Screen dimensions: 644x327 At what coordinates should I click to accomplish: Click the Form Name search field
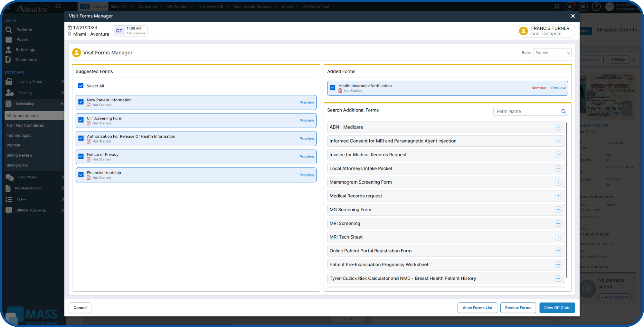tap(526, 112)
